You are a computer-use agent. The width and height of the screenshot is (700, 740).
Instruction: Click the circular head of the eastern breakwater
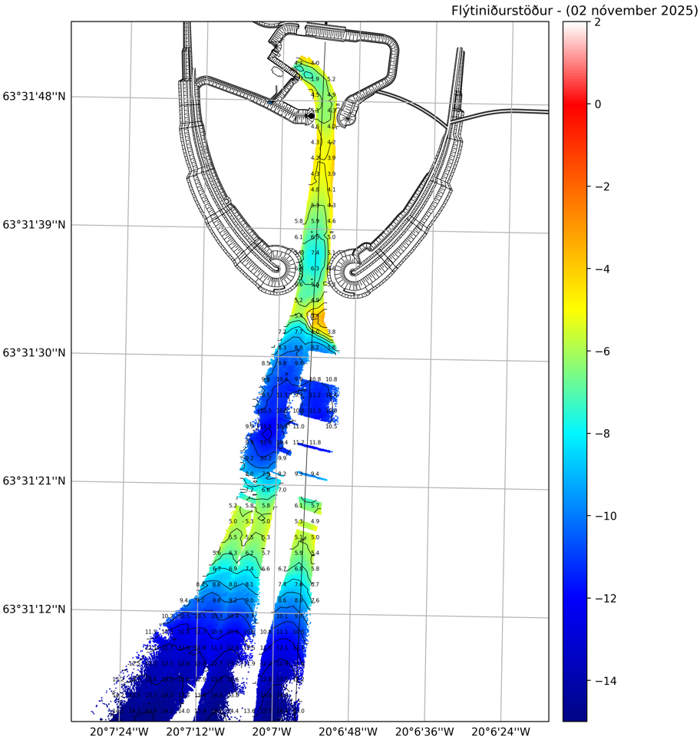[x=353, y=271]
